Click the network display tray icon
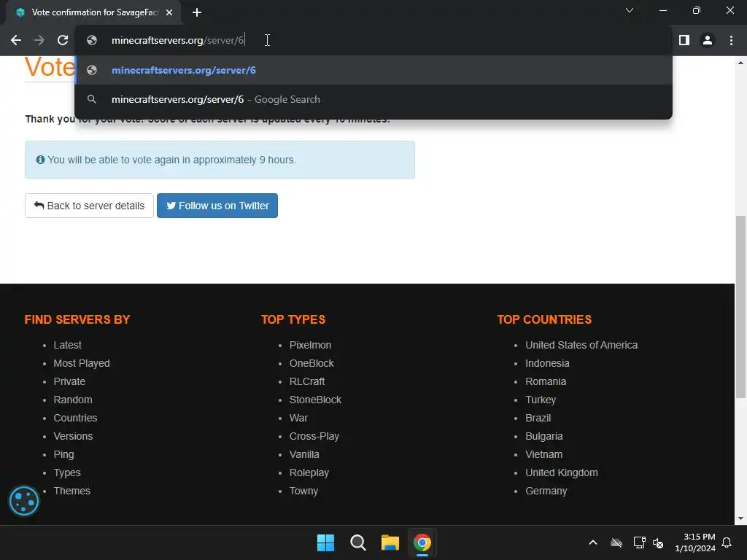 [x=639, y=542]
